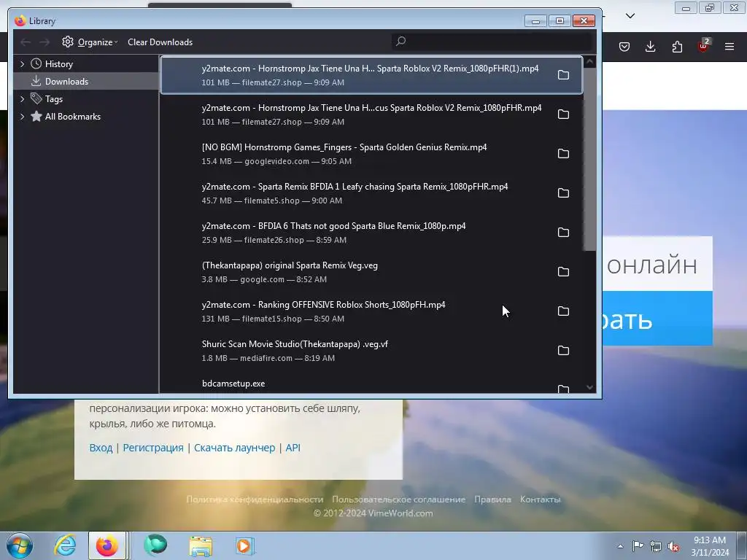The width and height of the screenshot is (747, 560).
Task: Click the Action Center flag tray icon
Action: click(638, 545)
